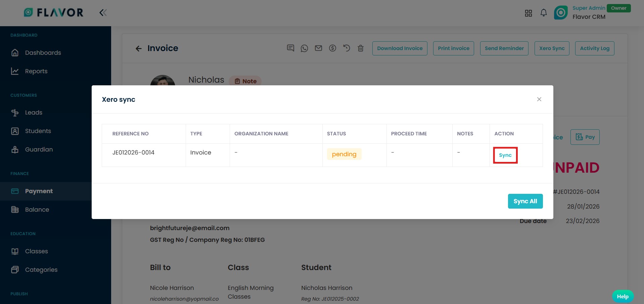Open the Activity Log

coord(594,48)
